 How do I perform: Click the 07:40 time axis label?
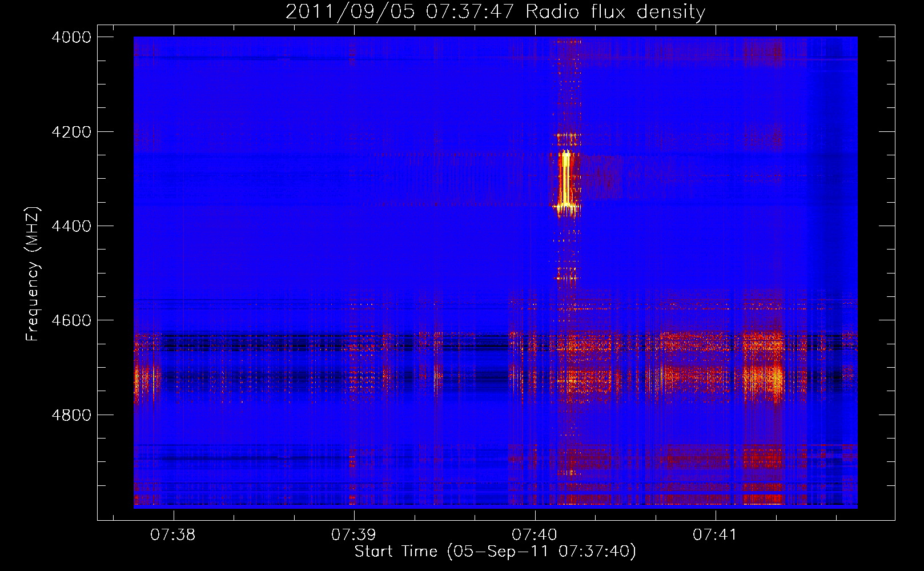coord(535,534)
